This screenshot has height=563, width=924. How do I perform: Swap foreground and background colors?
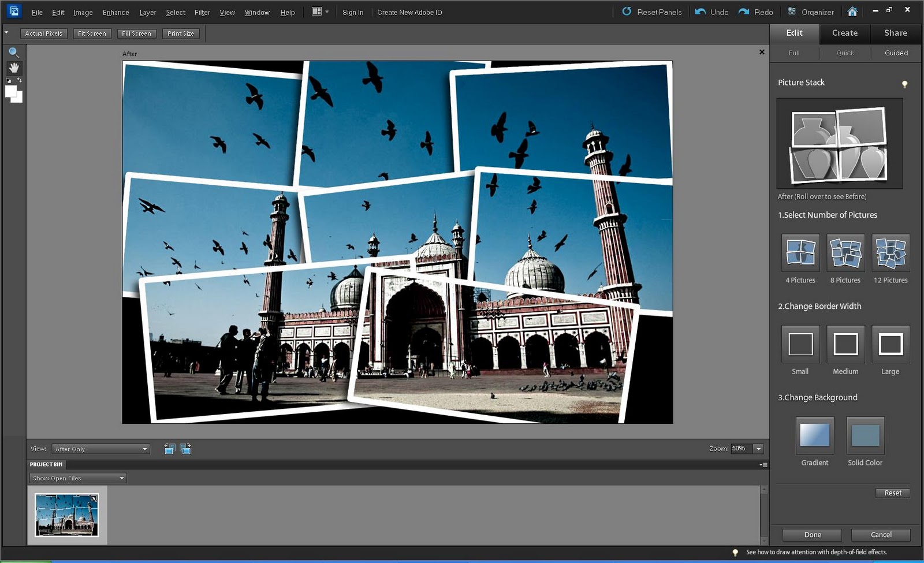point(20,80)
